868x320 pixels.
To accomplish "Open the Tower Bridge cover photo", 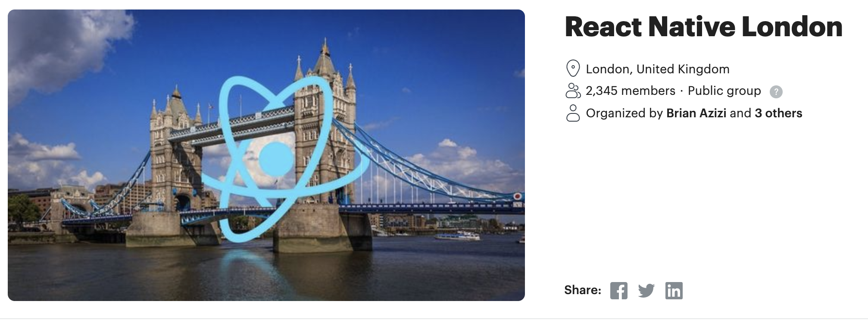I will point(266,155).
